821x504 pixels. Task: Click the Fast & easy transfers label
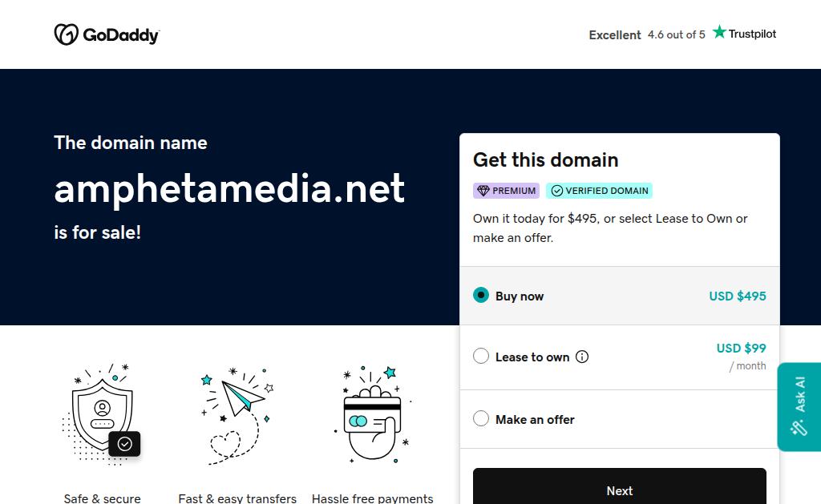pyautogui.click(x=237, y=498)
